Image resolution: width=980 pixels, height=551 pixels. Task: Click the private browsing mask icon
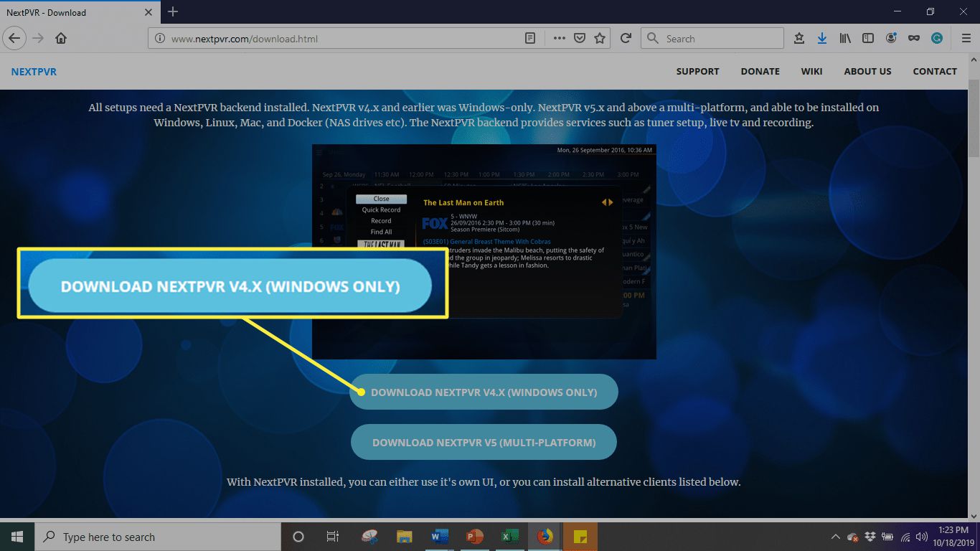(914, 39)
